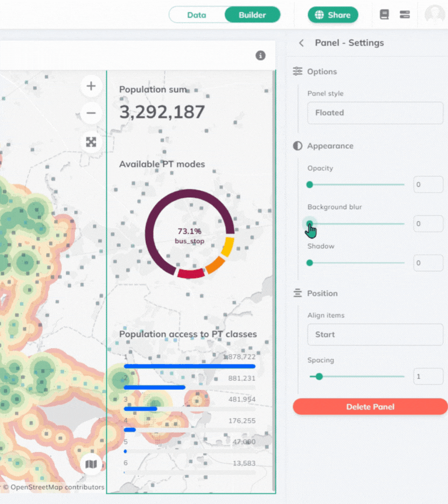Open the basemap selector map icon
The height and width of the screenshot is (504, 448).
coord(91,464)
